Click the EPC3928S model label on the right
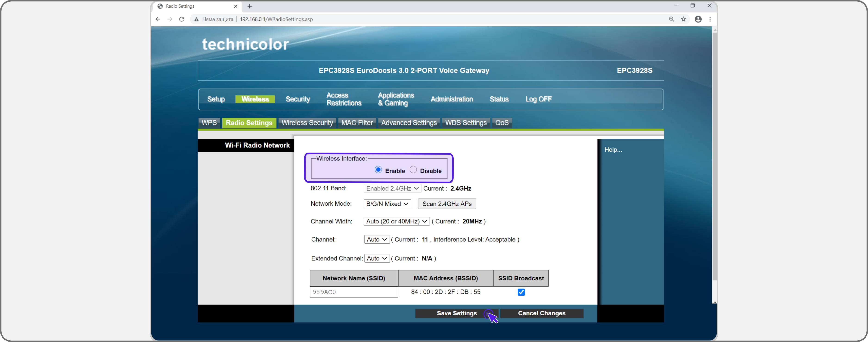Viewport: 868px width, 342px height. coord(635,70)
